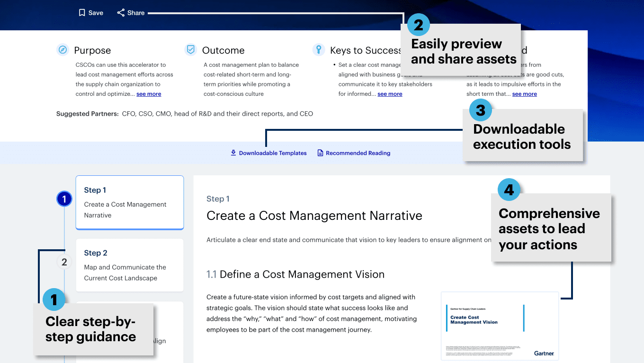
Task: Click the document icon beside Recommended Reading
Action: (x=320, y=153)
